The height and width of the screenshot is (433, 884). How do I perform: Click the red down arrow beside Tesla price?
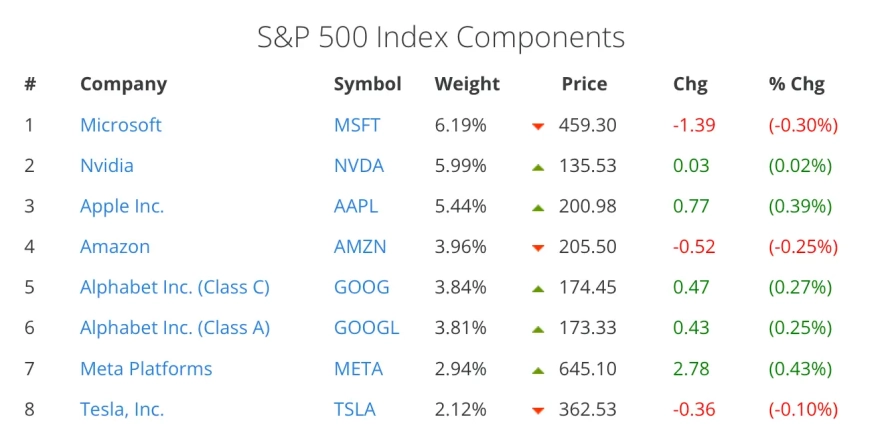[538, 410]
